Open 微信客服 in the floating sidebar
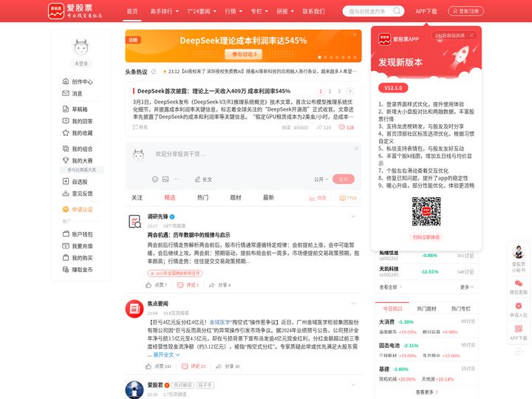Screen dimensions: 532x399 [x=519, y=287]
